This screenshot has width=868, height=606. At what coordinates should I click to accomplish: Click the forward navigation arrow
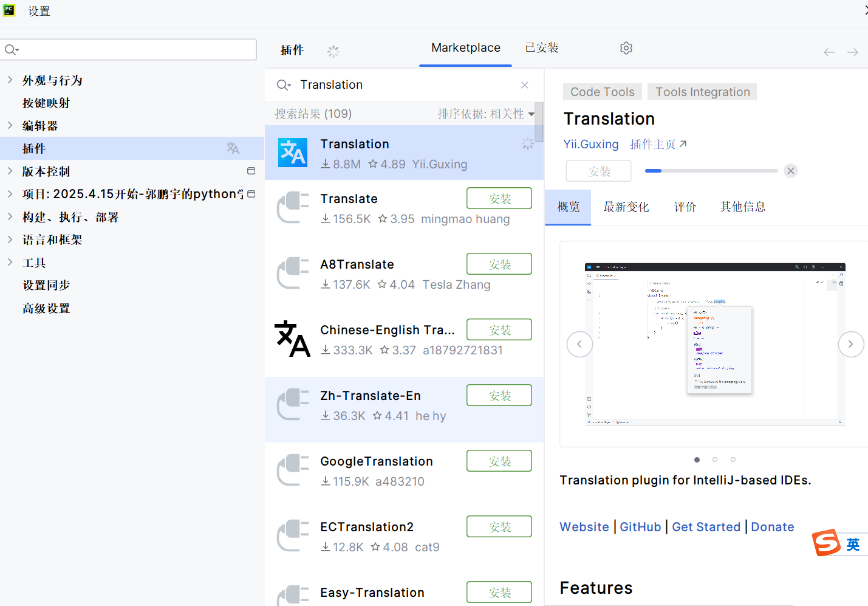pyautogui.click(x=853, y=52)
